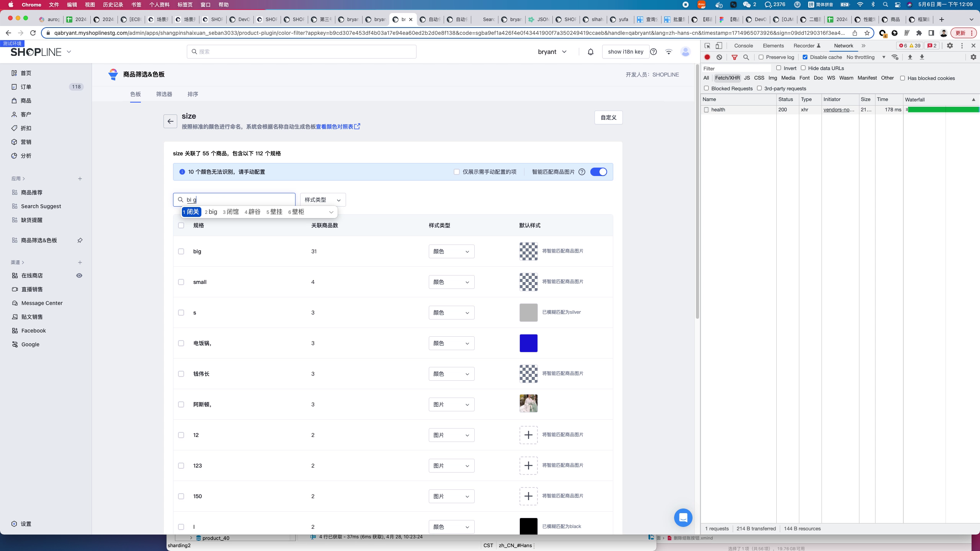Click the back arrow beside size title

[x=170, y=121]
